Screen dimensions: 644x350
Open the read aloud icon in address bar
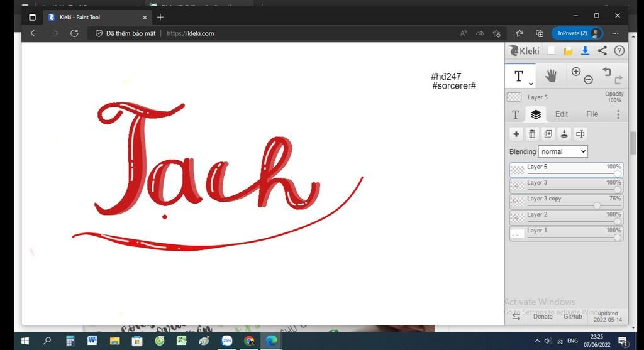pyautogui.click(x=464, y=33)
